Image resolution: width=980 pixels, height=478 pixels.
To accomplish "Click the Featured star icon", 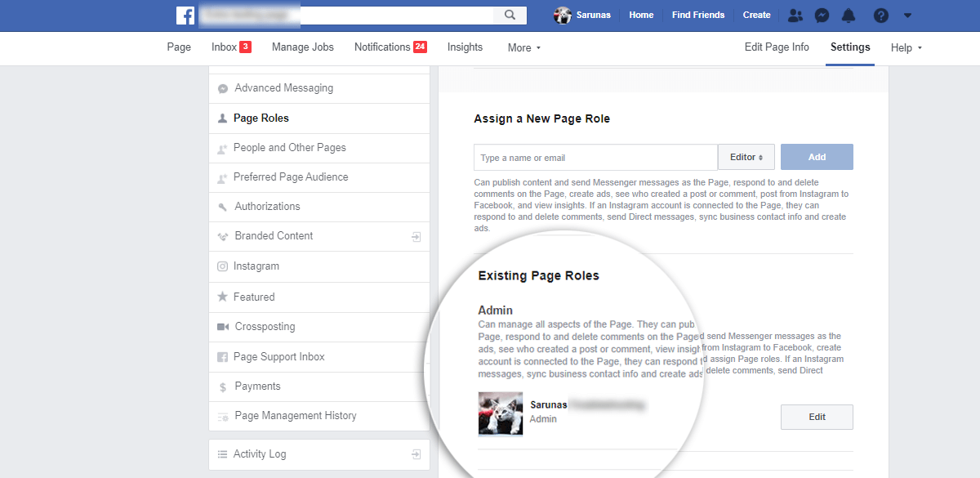I will click(222, 297).
